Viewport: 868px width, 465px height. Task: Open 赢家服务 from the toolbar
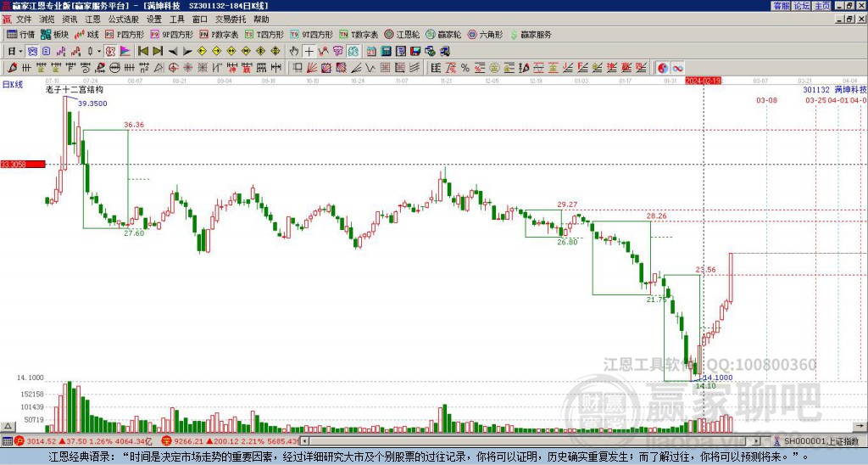(x=531, y=34)
